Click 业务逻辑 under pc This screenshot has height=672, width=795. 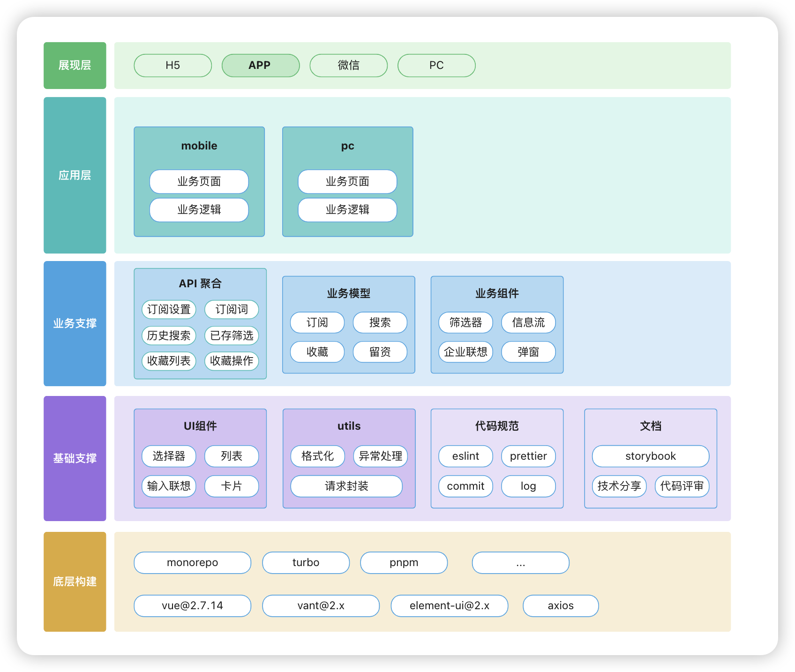point(347,209)
